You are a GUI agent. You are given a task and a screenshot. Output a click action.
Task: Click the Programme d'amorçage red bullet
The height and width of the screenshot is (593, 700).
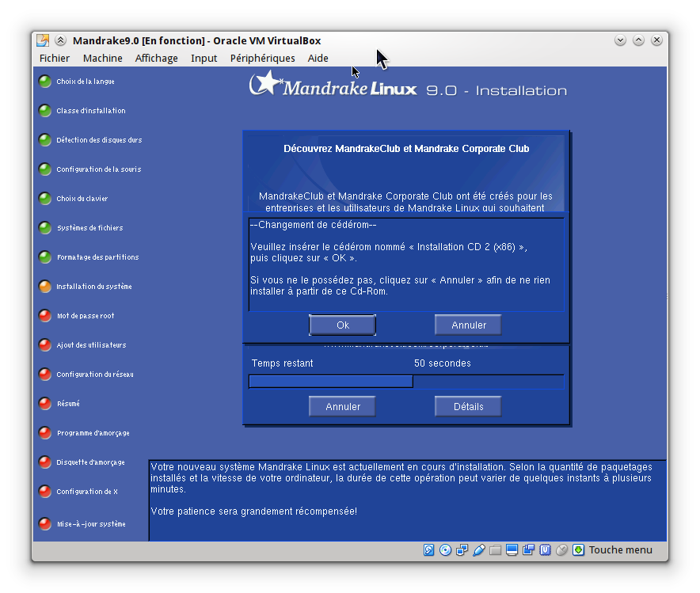click(x=45, y=433)
